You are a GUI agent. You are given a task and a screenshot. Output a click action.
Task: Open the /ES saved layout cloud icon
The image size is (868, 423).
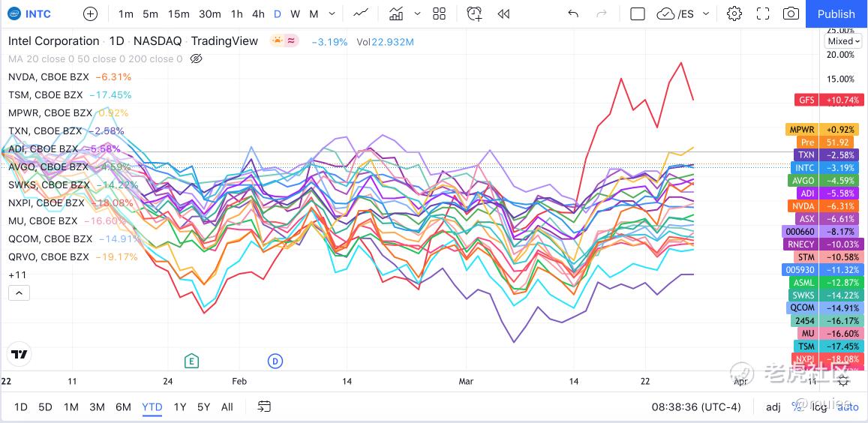(x=674, y=13)
